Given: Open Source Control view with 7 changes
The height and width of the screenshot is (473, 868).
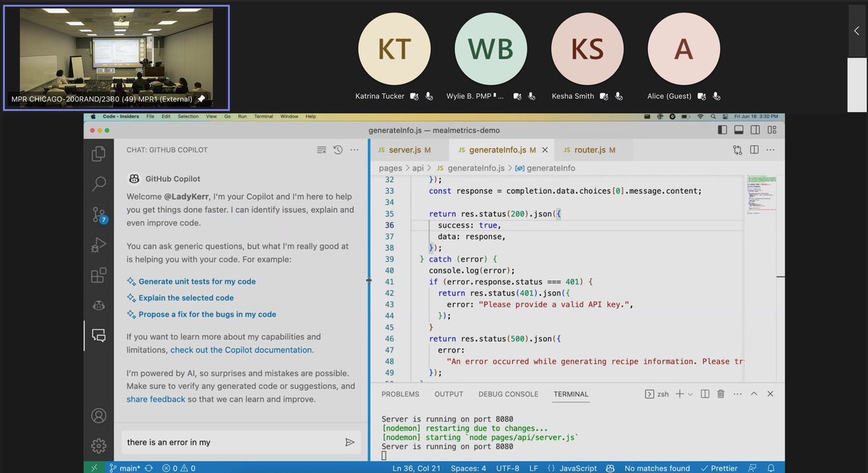Looking at the screenshot, I should [x=98, y=215].
